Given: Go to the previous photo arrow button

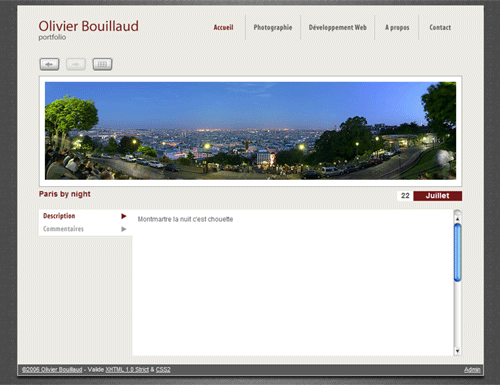Looking at the screenshot, I should click(49, 64).
